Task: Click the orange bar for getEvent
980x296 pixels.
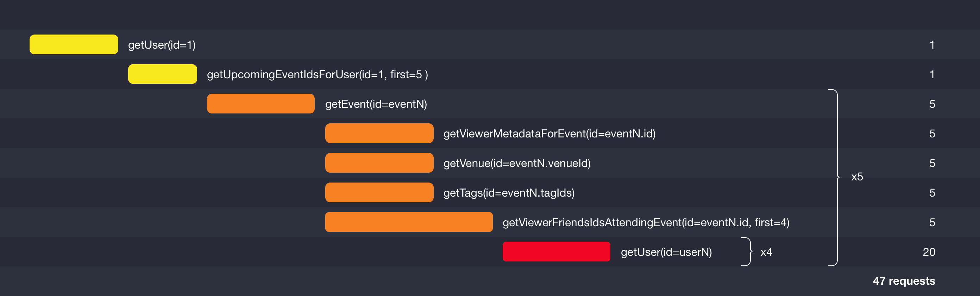Action: [x=260, y=104]
